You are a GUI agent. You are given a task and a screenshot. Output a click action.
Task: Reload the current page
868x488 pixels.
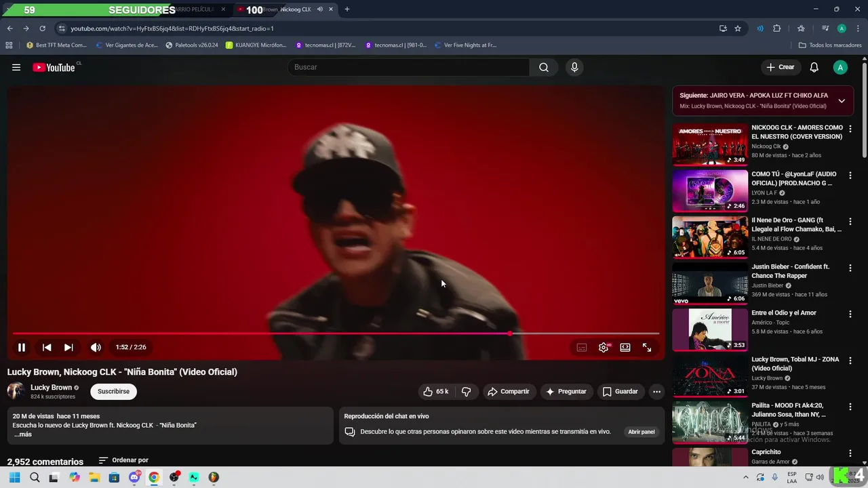(42, 28)
